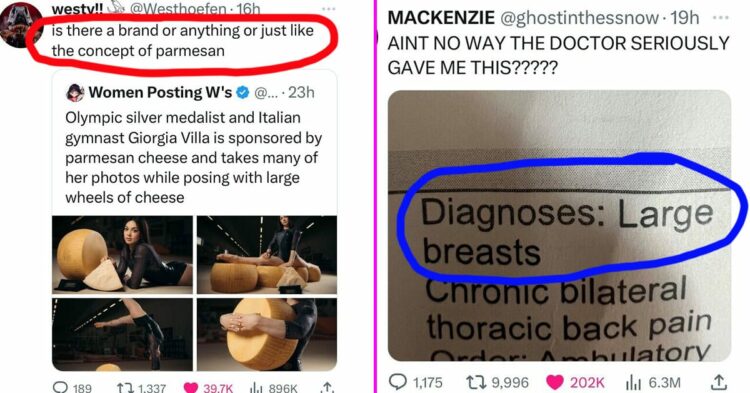The height and width of the screenshot is (393, 750).
Task: Share westy's tweet via share icon
Action: tap(327, 387)
